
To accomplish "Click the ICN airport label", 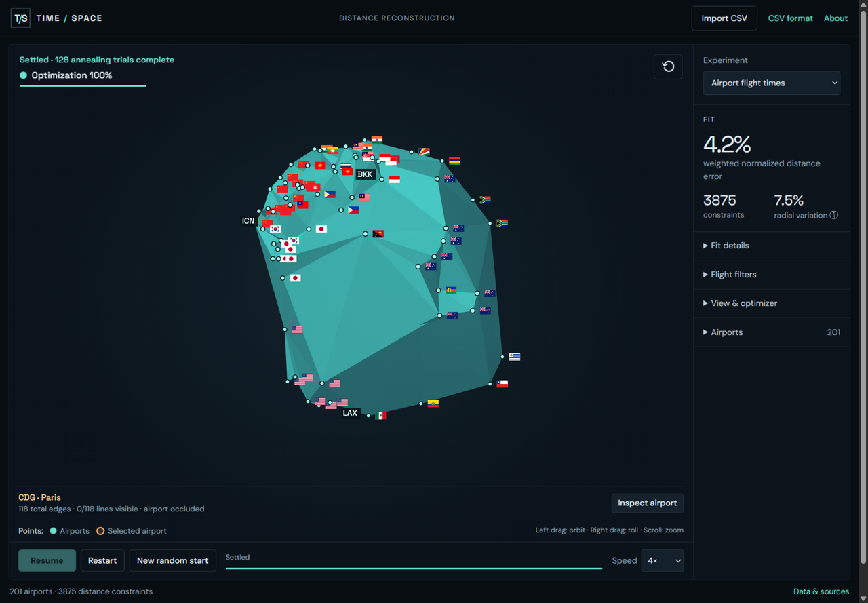I will tap(248, 221).
